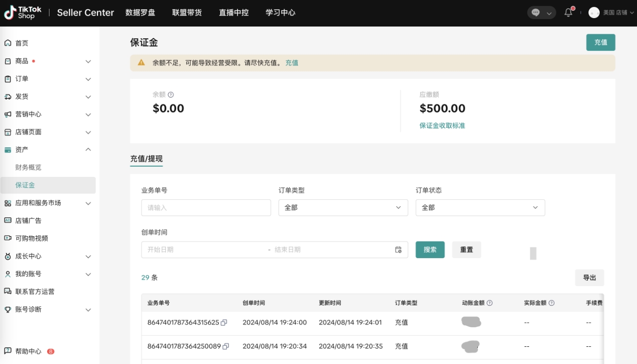Click the 营销中心 megaphone icon
Screen dimensions: 637x364
[8, 114]
